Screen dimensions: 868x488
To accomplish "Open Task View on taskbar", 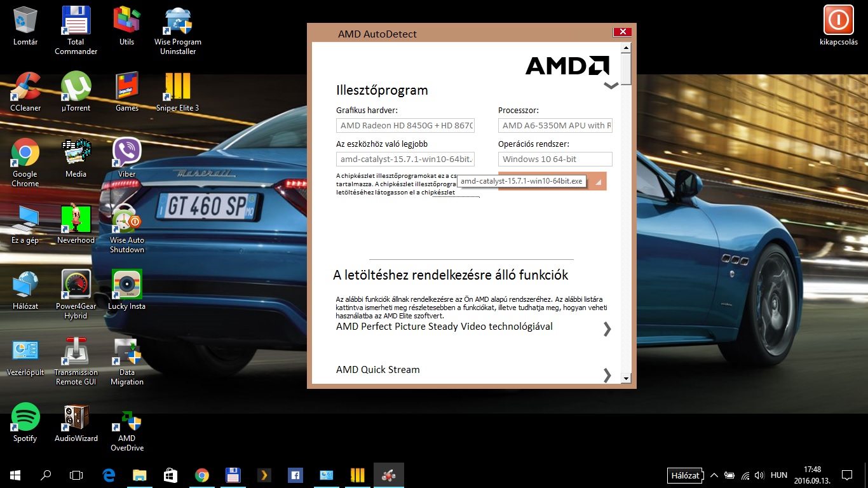I will [76, 475].
